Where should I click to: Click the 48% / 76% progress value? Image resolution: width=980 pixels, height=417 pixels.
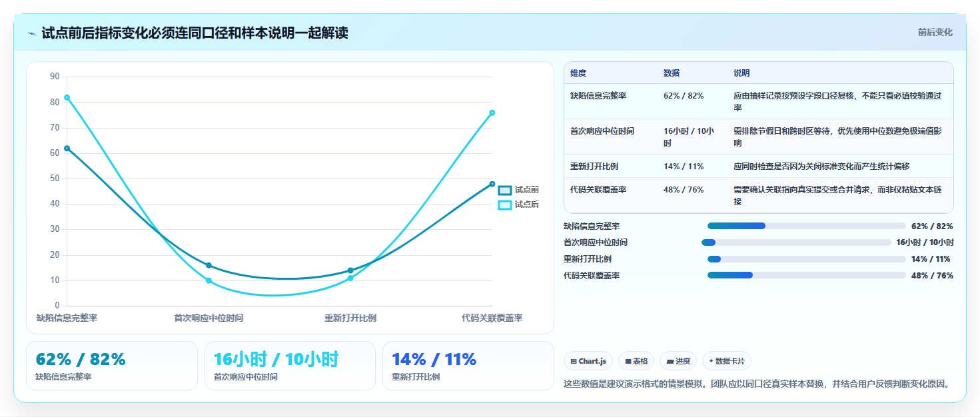[932, 275]
